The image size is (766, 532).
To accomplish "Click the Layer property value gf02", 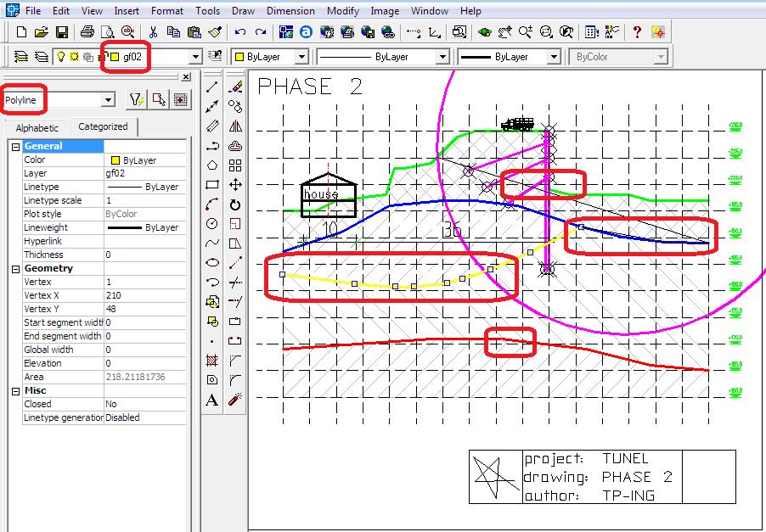I will point(145,173).
